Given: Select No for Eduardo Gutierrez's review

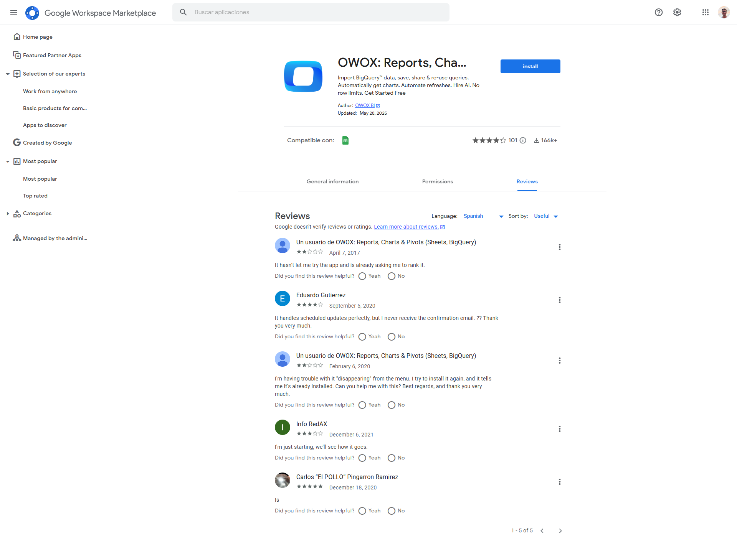Looking at the screenshot, I should tap(392, 337).
